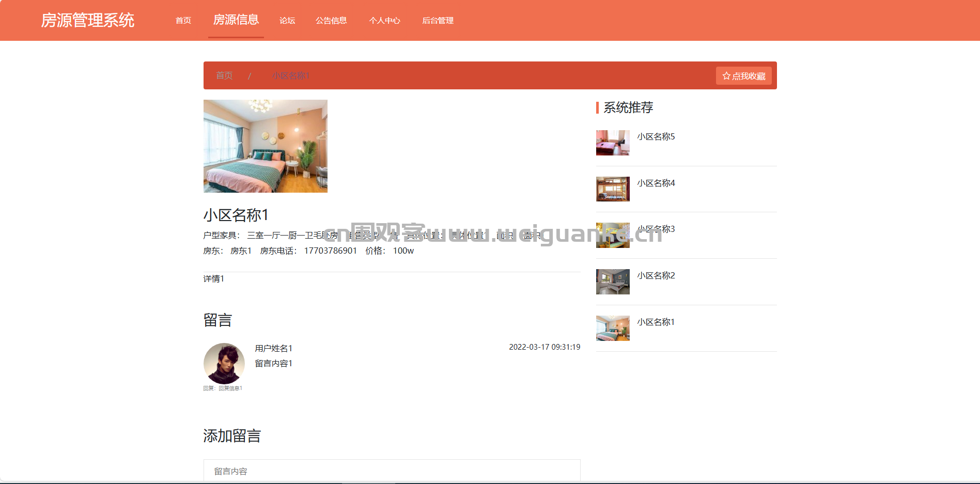Click the star icon in 点我收藏
The width and height of the screenshot is (980, 484).
[726, 76]
